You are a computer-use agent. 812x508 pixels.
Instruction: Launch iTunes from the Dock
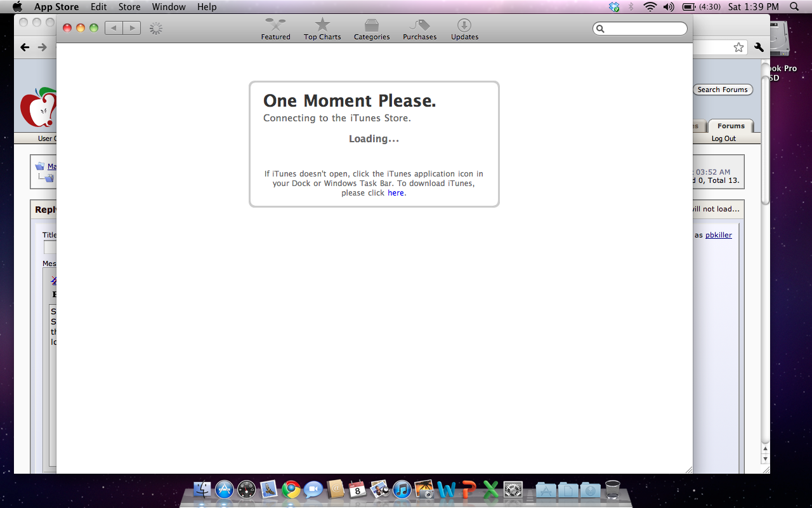(402, 490)
